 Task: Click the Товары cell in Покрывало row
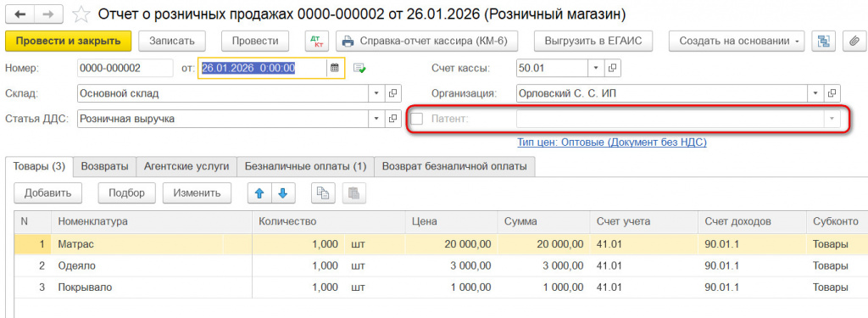click(x=837, y=287)
